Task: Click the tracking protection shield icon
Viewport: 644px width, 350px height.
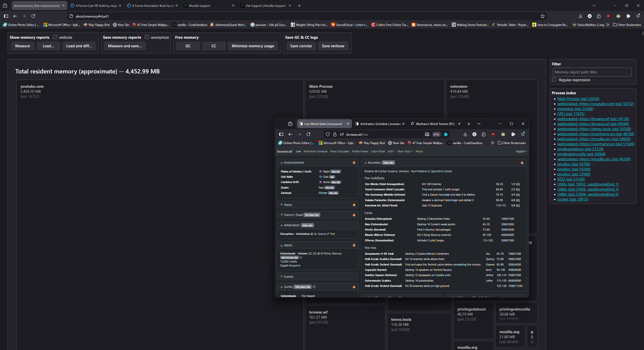Action: [x=328, y=134]
